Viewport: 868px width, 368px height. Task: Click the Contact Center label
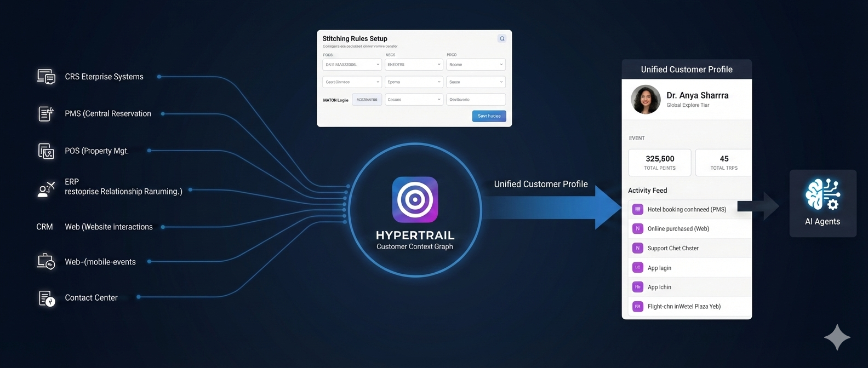click(91, 298)
